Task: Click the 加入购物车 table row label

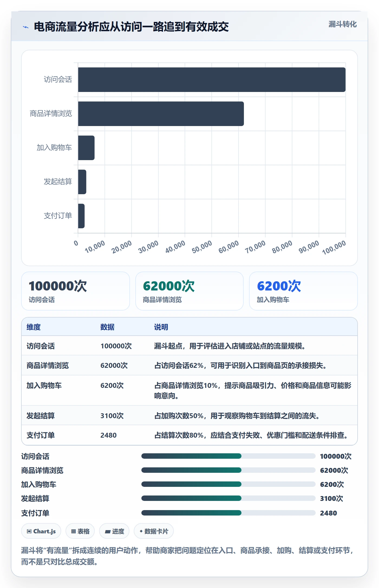Action: [44, 385]
